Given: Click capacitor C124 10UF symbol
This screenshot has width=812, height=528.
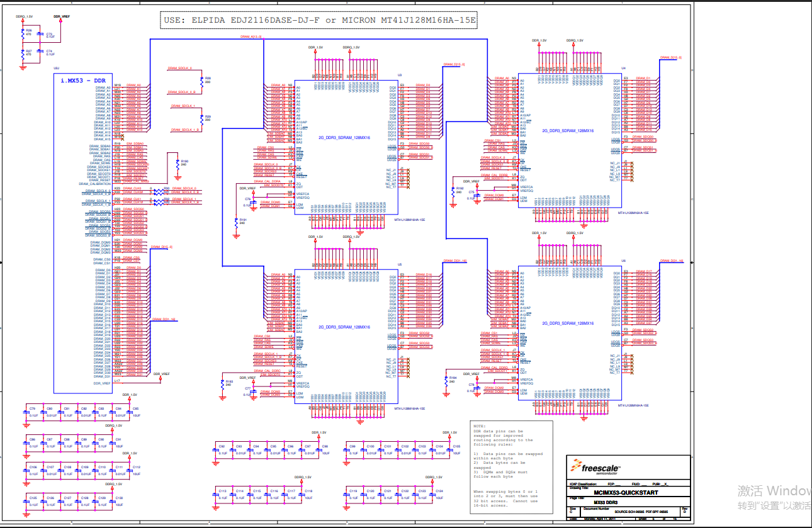Looking at the screenshot, I should coord(434,494).
